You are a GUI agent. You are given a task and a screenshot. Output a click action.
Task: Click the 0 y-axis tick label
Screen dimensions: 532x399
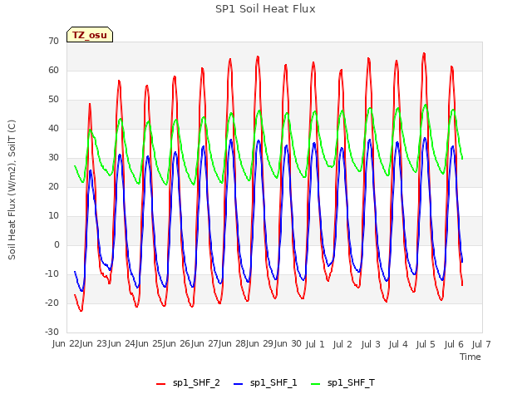coord(57,244)
